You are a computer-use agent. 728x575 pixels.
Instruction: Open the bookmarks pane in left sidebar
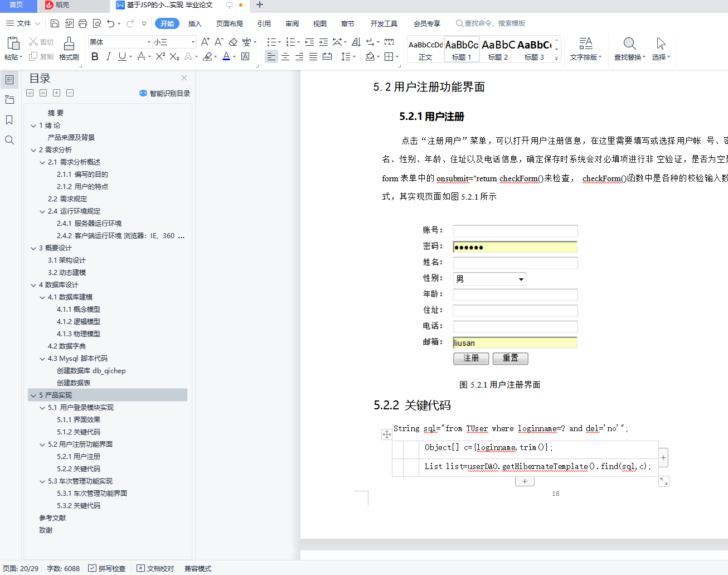[x=9, y=120]
